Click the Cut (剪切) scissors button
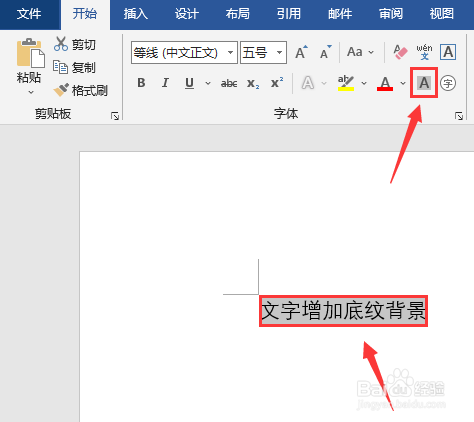The height and width of the screenshot is (422, 474). tap(75, 44)
